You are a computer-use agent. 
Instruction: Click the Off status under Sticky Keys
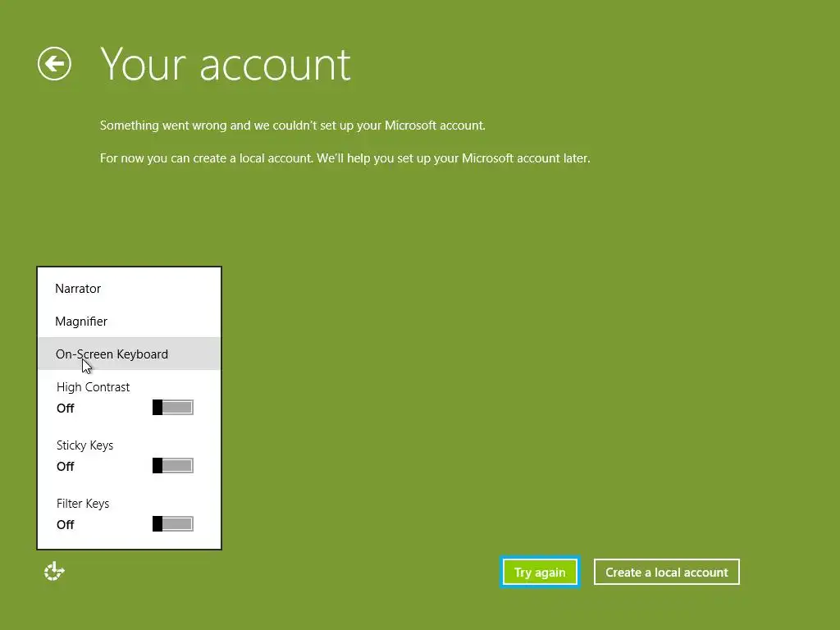pos(66,467)
